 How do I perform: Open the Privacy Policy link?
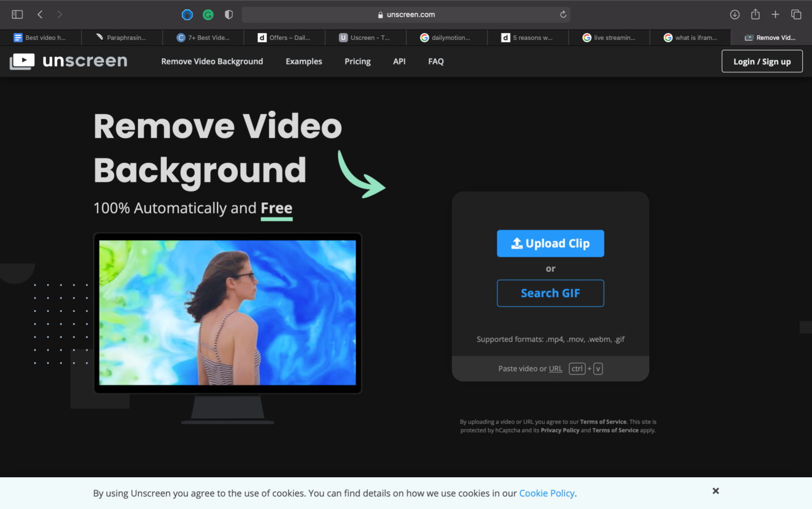click(560, 430)
